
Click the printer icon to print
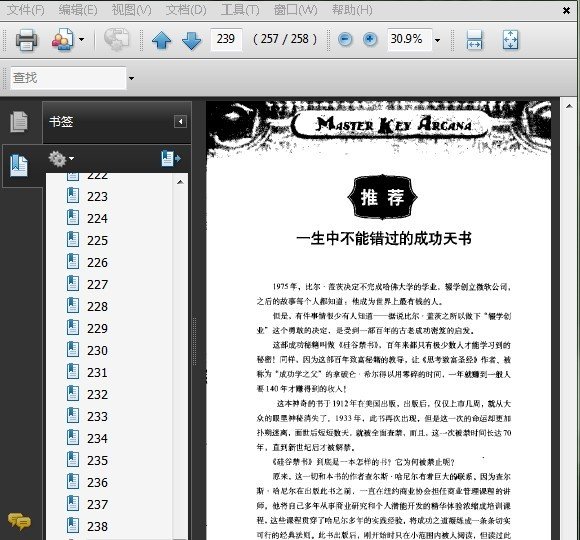(26, 39)
